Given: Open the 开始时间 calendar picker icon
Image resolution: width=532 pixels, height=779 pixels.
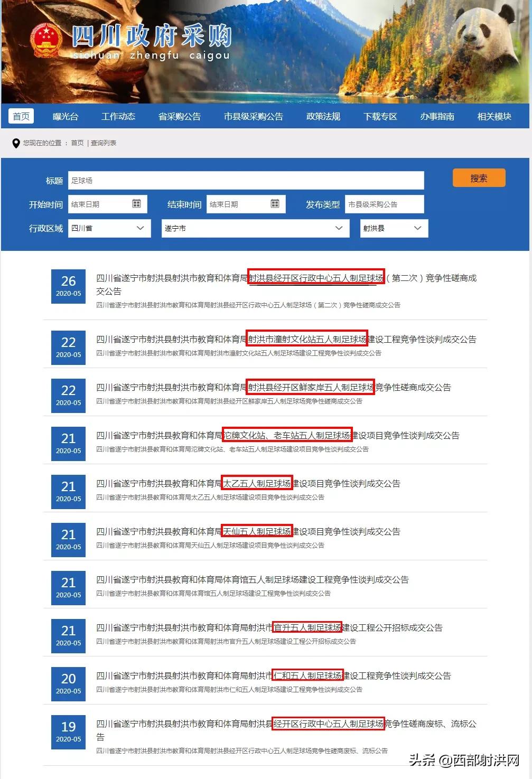Looking at the screenshot, I should click(x=137, y=204).
